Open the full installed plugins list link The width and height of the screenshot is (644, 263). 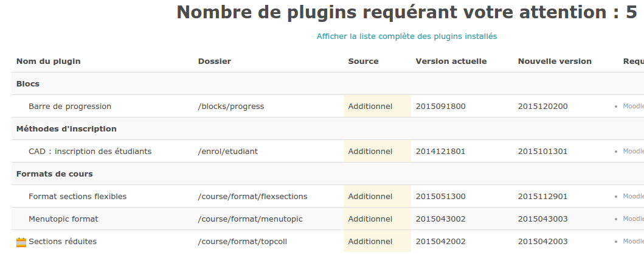(406, 37)
